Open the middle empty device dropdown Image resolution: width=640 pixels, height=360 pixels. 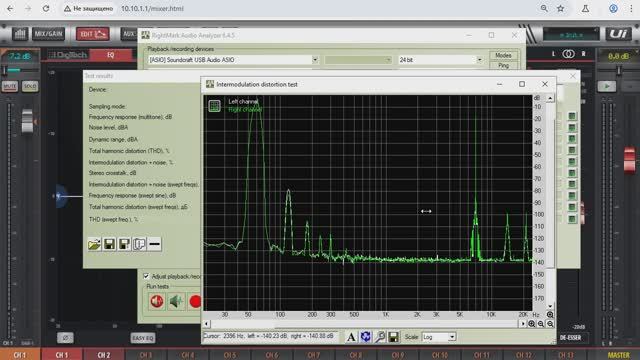coord(358,60)
